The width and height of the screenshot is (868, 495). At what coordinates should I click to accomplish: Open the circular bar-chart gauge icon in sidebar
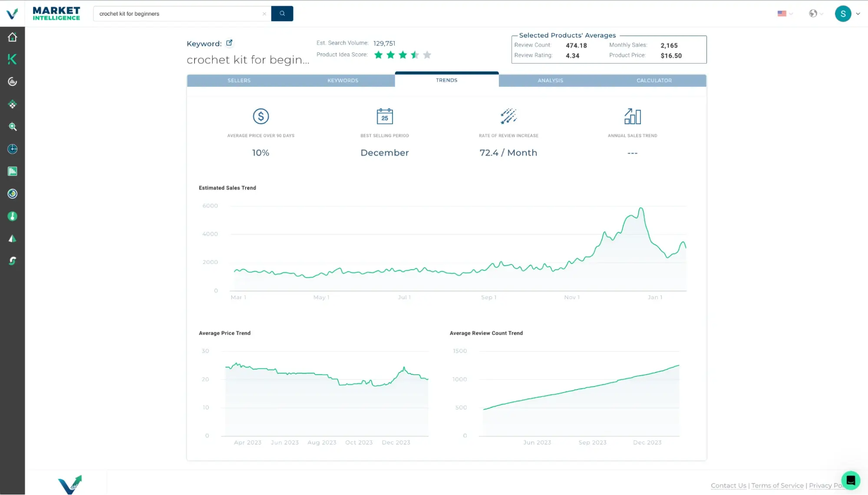pos(12,82)
